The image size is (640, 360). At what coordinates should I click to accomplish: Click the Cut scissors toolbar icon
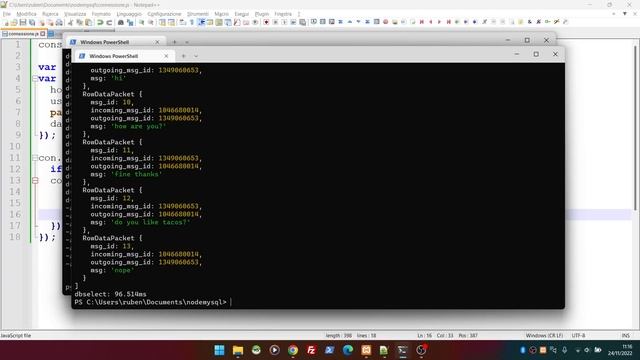pos(70,22)
